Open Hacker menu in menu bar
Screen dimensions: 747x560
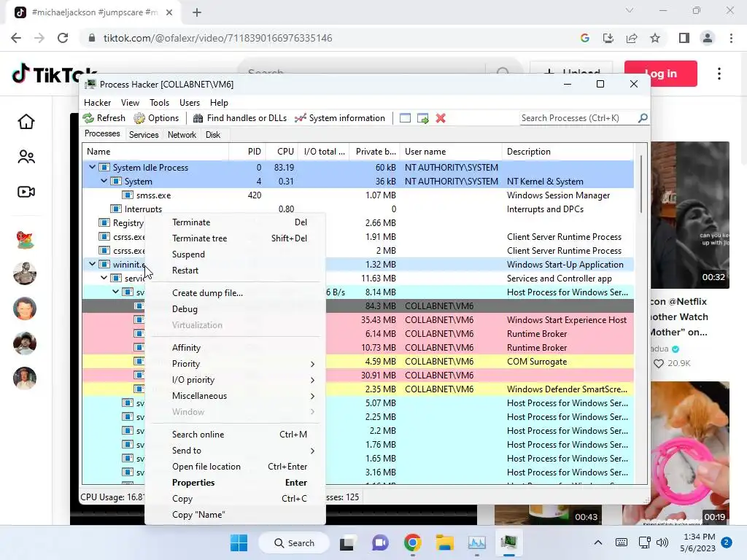97,102
